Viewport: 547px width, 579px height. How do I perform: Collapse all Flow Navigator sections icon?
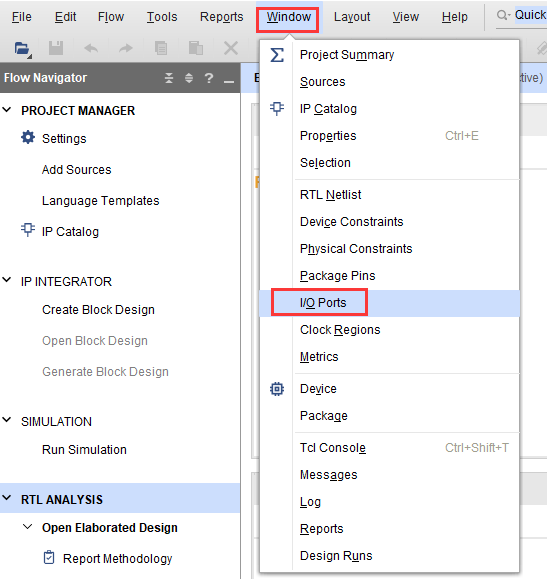(x=169, y=78)
